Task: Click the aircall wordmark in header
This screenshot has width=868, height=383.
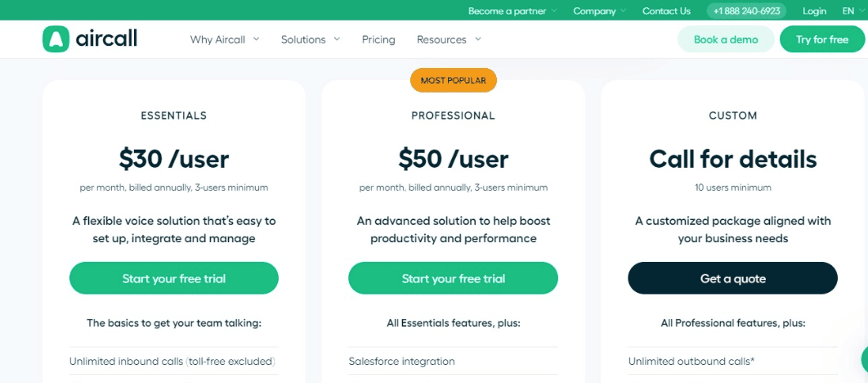Action: tap(106, 38)
